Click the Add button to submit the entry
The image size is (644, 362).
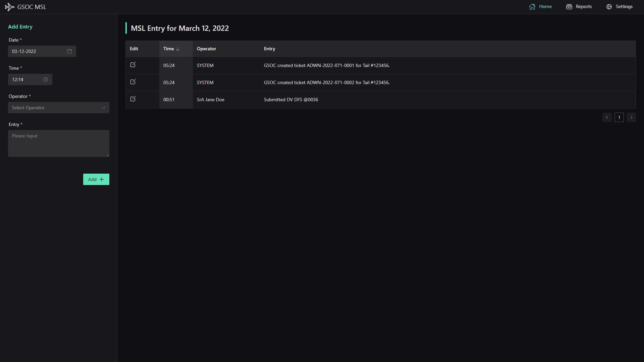[x=96, y=179]
